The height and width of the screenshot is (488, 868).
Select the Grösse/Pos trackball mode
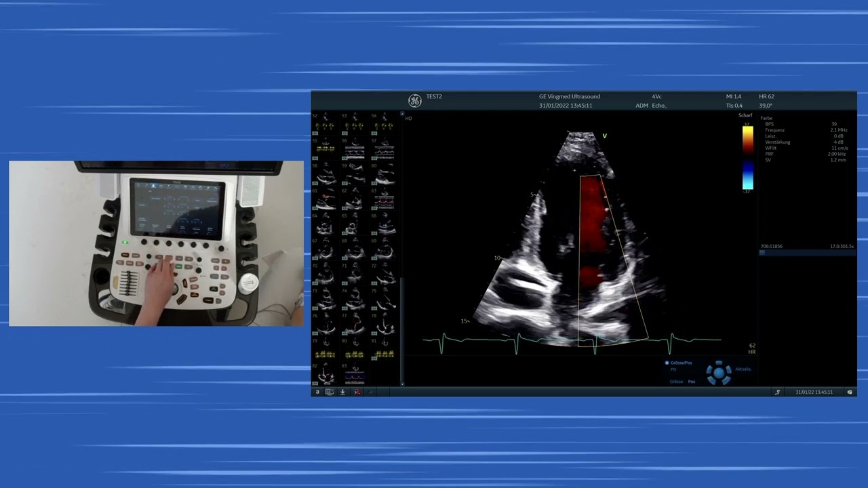click(x=679, y=363)
